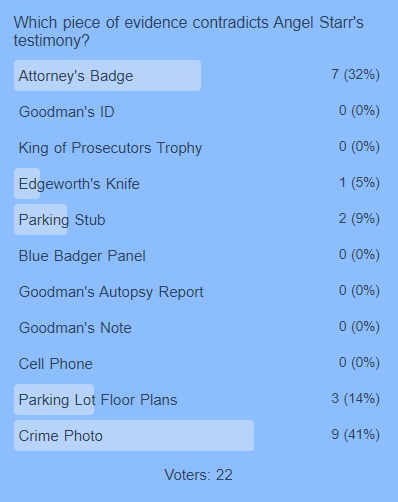
Task: Click the 3 (14%) vote count
Action: [355, 398]
